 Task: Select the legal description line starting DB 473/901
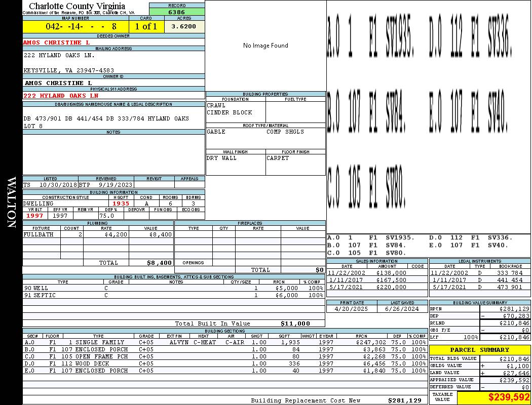tap(106, 118)
